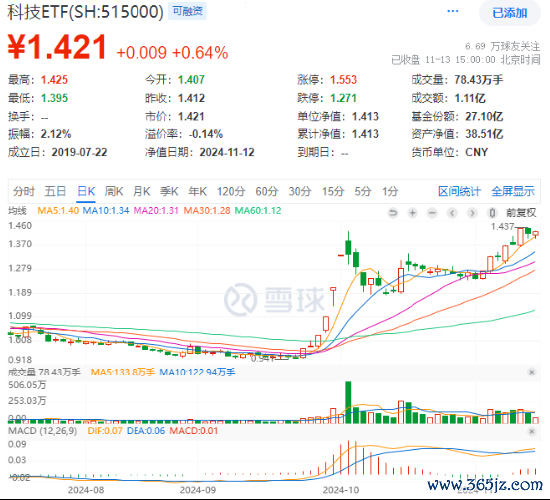Viewport: 550px width, 500px height.
Task: Click the 均线 indicator label
Action: [18, 211]
